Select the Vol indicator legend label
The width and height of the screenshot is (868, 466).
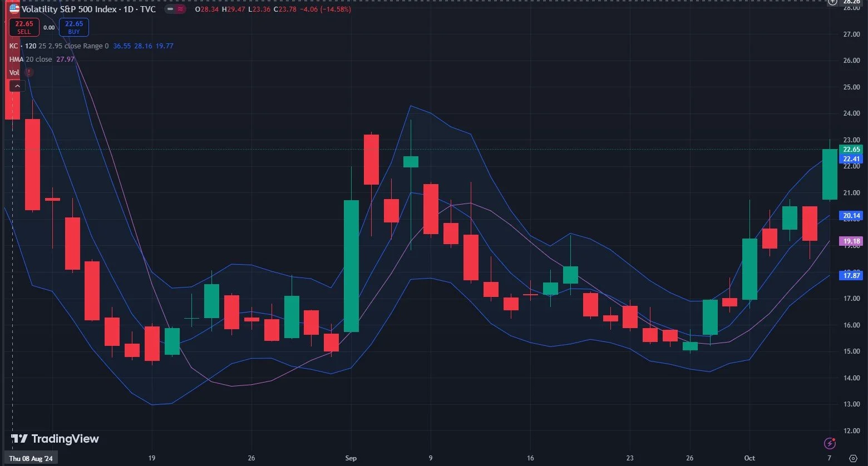tap(14, 72)
